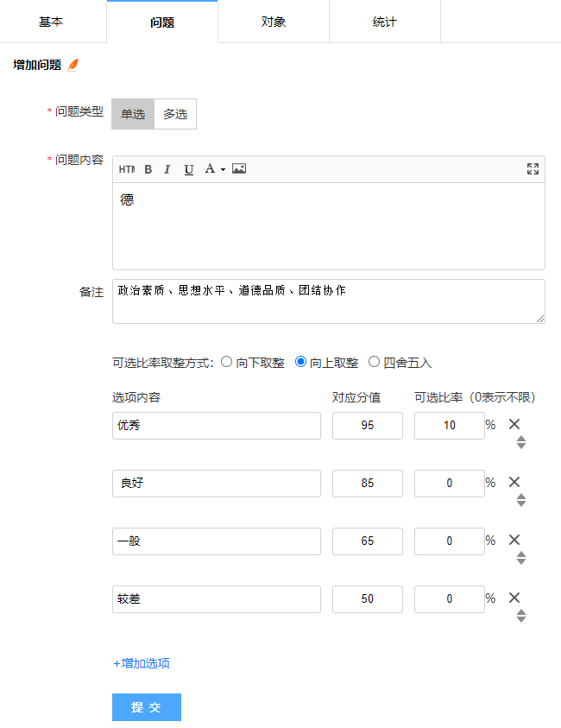Insert image using editor toolbar icon
Viewport: 561px width, 728px height.
tap(239, 169)
